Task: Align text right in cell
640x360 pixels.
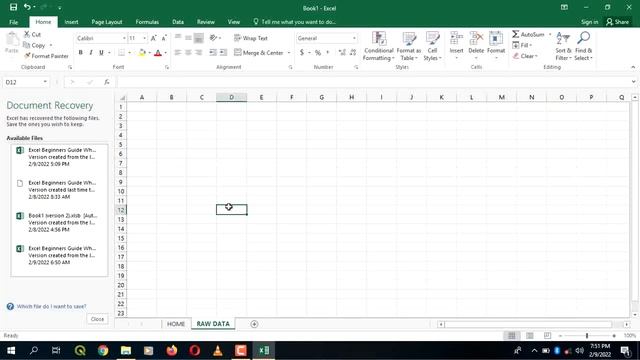Action: pyautogui.click(x=199, y=53)
